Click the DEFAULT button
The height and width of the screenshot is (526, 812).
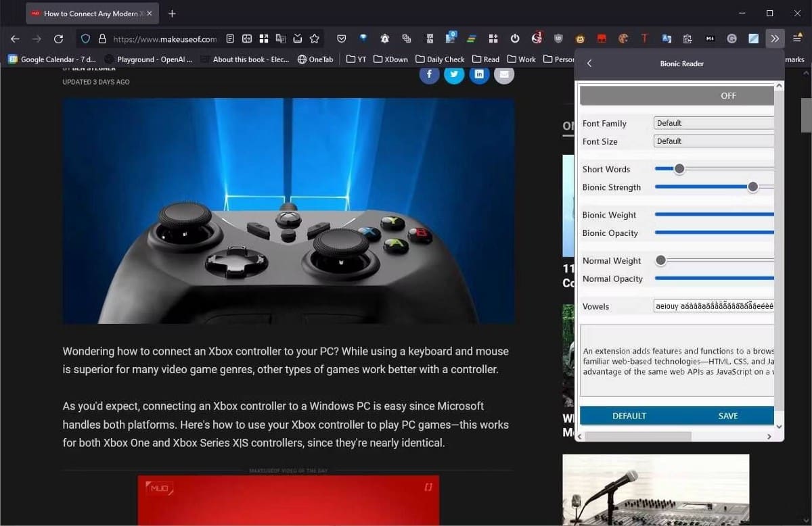point(629,416)
